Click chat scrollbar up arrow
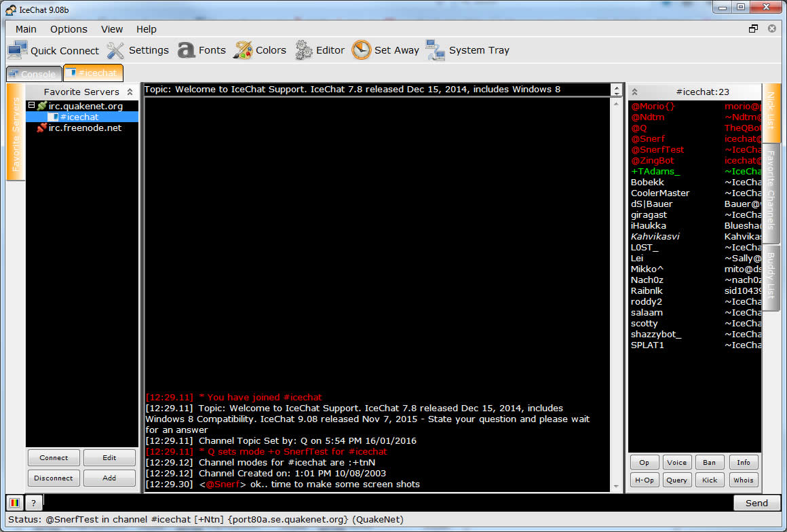This screenshot has height=532, width=787. point(616,104)
